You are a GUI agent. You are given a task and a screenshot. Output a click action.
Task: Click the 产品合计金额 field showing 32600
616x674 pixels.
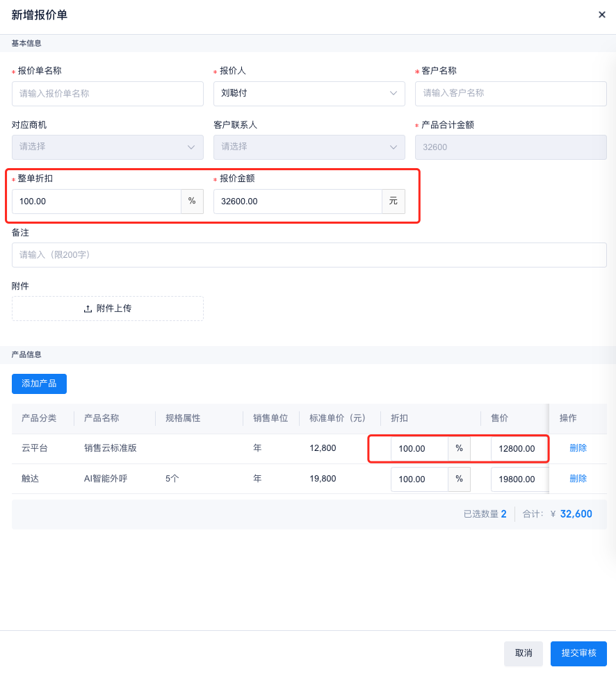510,147
